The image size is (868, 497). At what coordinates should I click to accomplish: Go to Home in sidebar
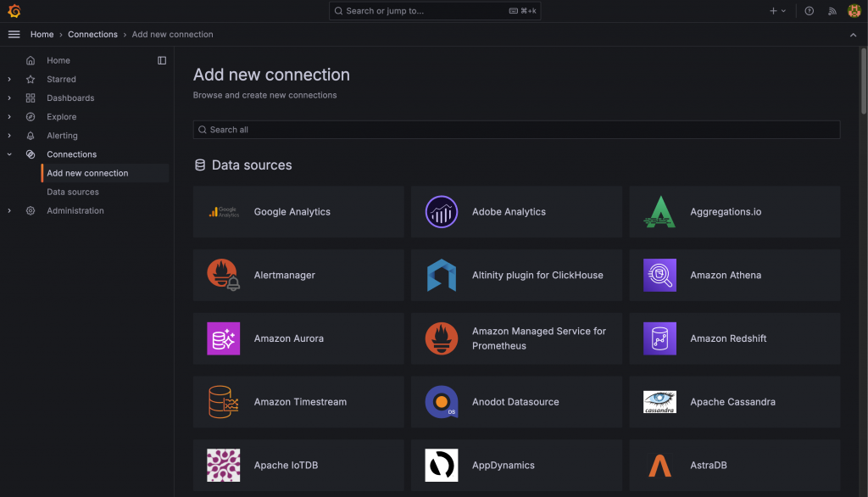58,60
